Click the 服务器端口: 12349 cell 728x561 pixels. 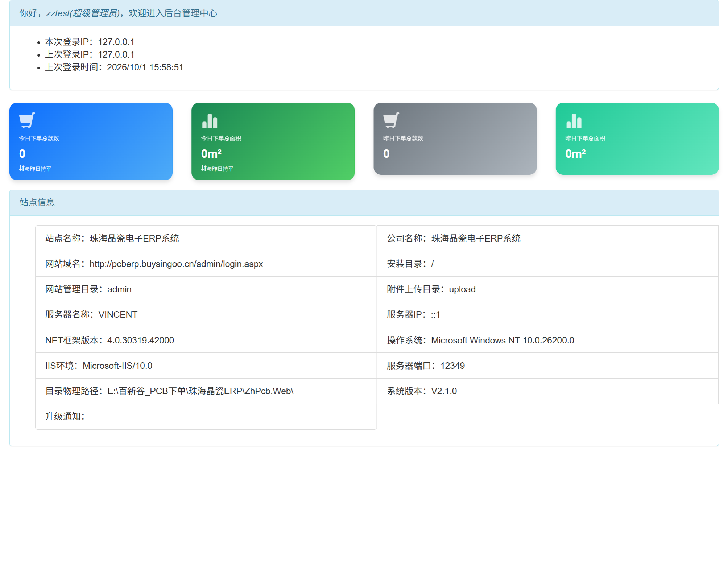[547, 366]
